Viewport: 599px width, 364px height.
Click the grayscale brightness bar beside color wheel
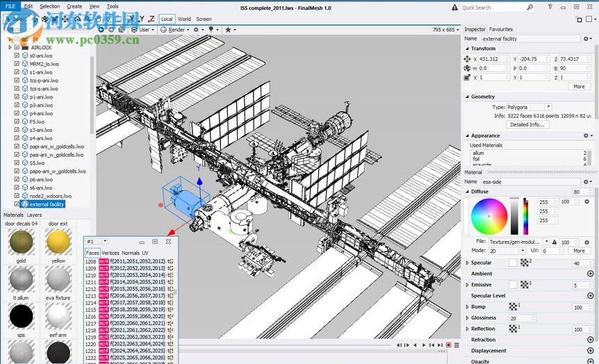click(515, 216)
